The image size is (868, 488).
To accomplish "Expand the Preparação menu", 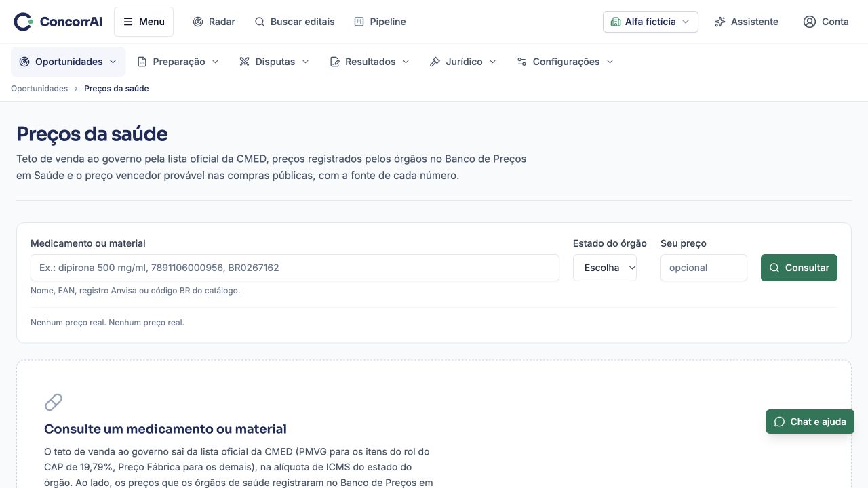I will click(x=178, y=62).
